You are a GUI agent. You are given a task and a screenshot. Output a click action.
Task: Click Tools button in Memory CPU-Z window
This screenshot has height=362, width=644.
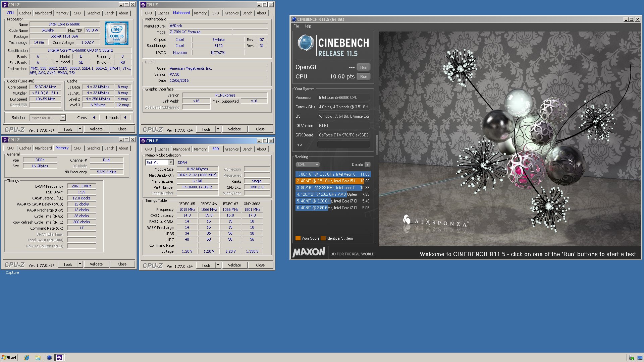pyautogui.click(x=68, y=264)
